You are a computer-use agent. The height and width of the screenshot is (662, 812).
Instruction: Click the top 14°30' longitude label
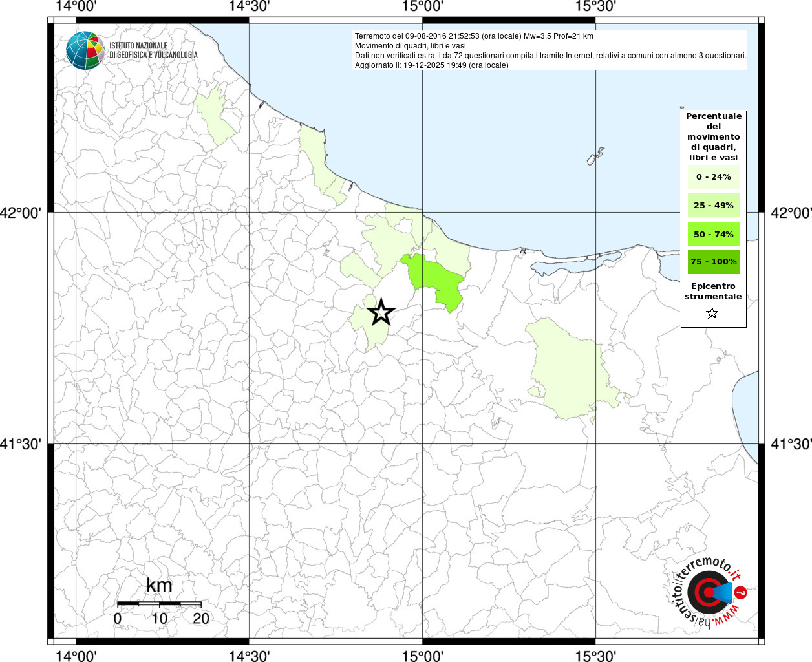click(x=250, y=7)
